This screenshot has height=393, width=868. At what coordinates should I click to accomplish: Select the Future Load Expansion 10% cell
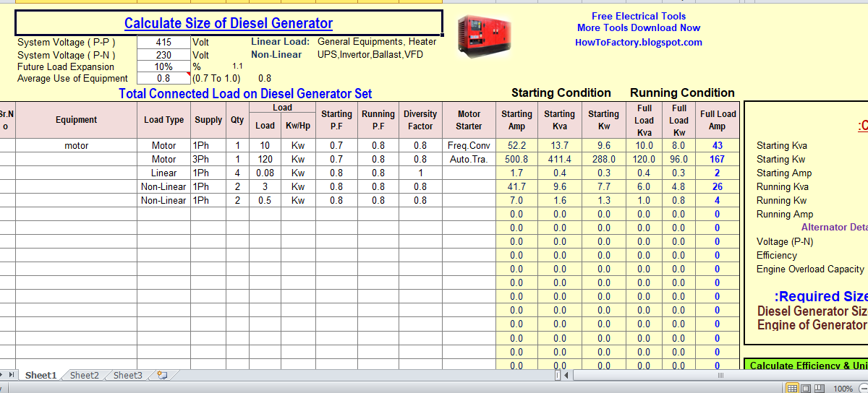tap(163, 66)
